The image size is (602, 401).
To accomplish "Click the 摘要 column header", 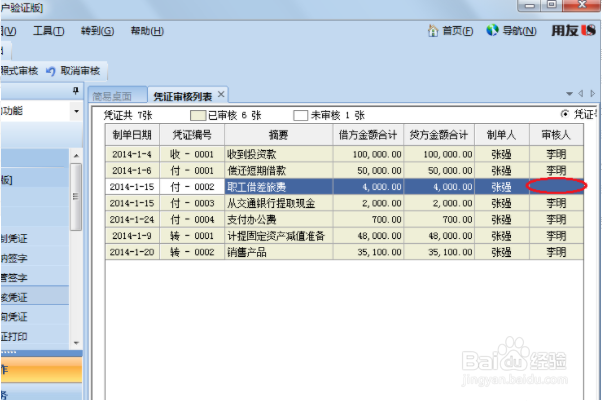I will (x=279, y=135).
